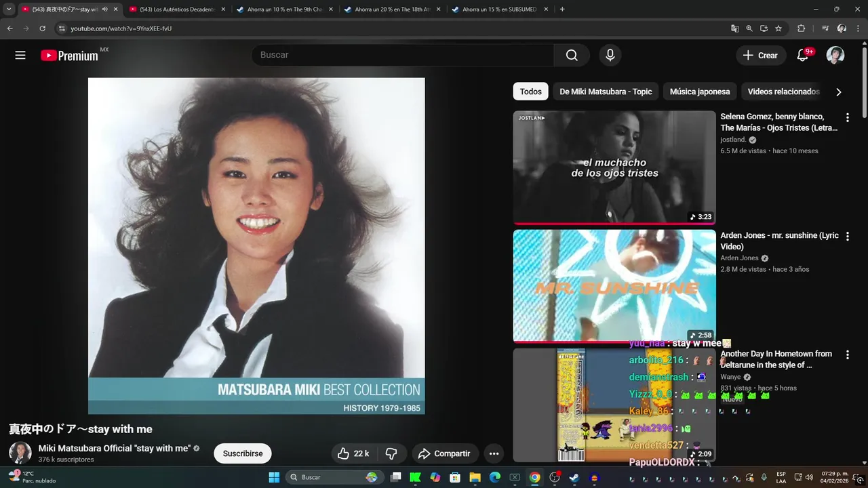
Task: Click the Windows taskbar search box
Action: (334, 477)
